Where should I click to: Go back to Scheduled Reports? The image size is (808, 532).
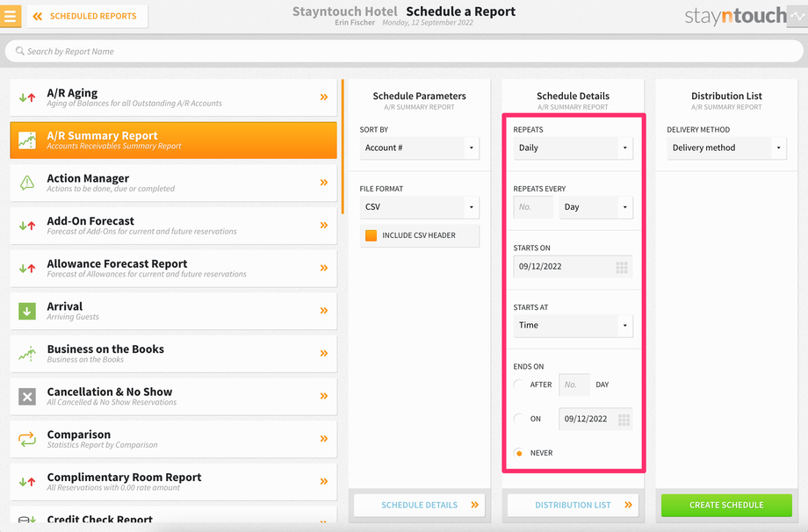(87, 16)
